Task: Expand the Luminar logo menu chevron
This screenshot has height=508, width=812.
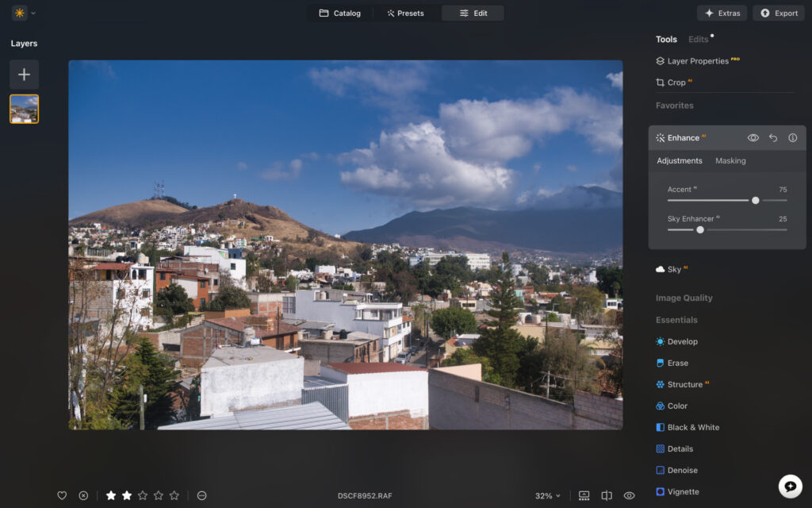Action: pos(33,13)
